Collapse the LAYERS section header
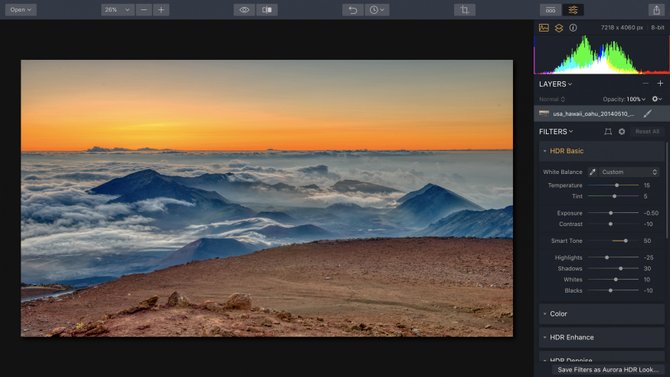Screen dimensions: 670x377 (x=555, y=84)
